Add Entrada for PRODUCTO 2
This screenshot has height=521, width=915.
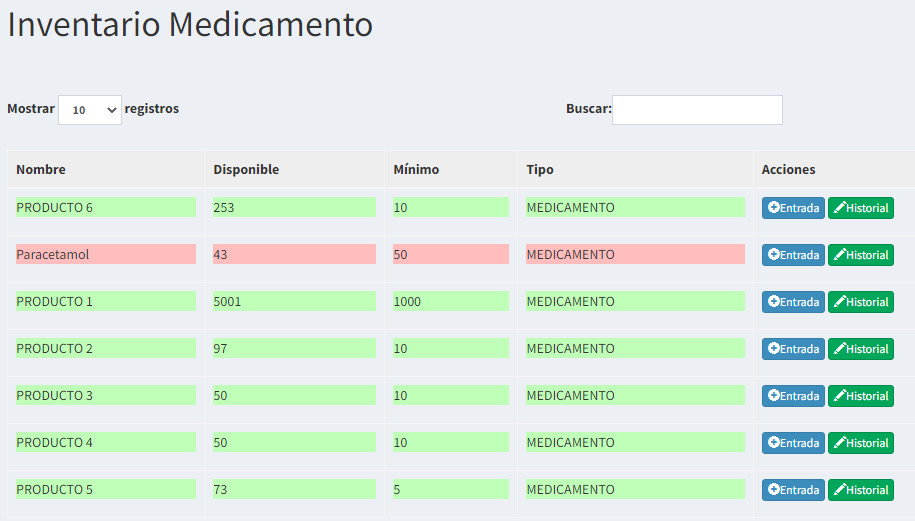point(793,349)
